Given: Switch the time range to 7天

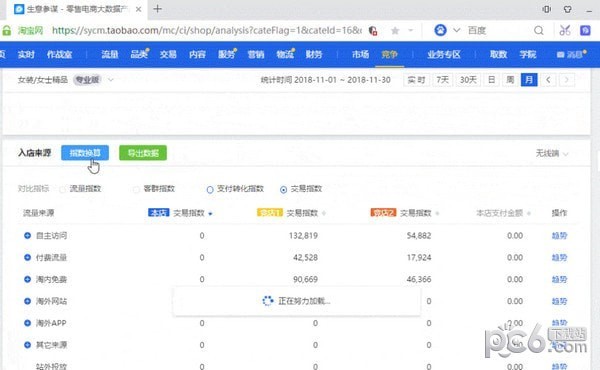Looking at the screenshot, I should pyautogui.click(x=442, y=80).
